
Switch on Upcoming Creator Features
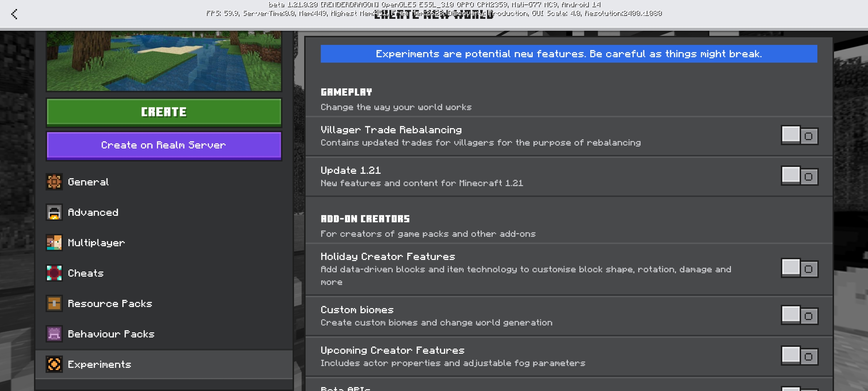(799, 356)
